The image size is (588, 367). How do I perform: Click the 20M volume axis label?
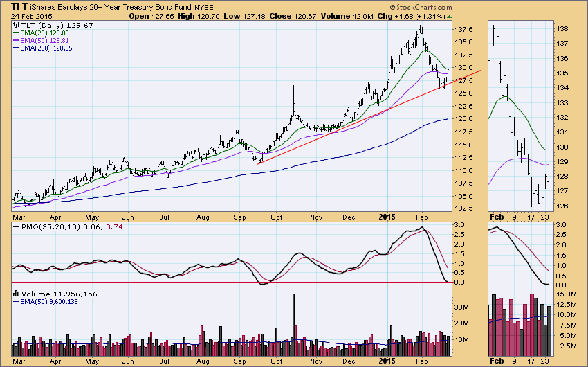461,323
